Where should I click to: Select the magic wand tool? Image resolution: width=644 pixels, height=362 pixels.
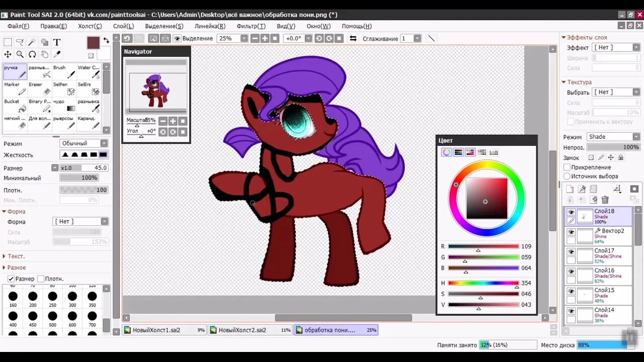coord(32,42)
